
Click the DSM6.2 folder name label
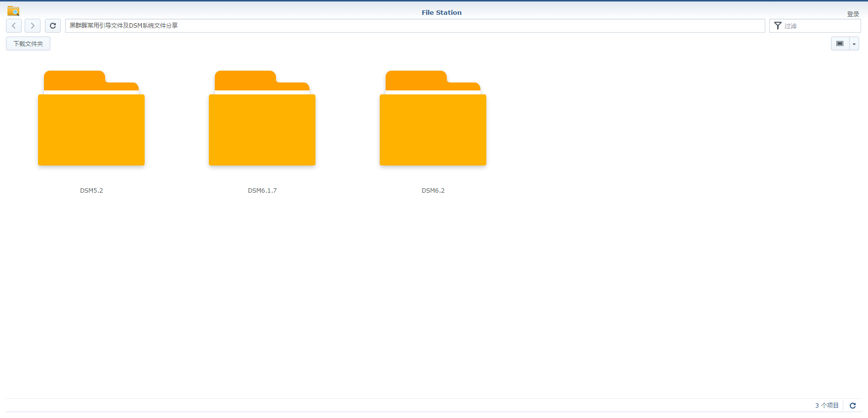pyautogui.click(x=433, y=191)
